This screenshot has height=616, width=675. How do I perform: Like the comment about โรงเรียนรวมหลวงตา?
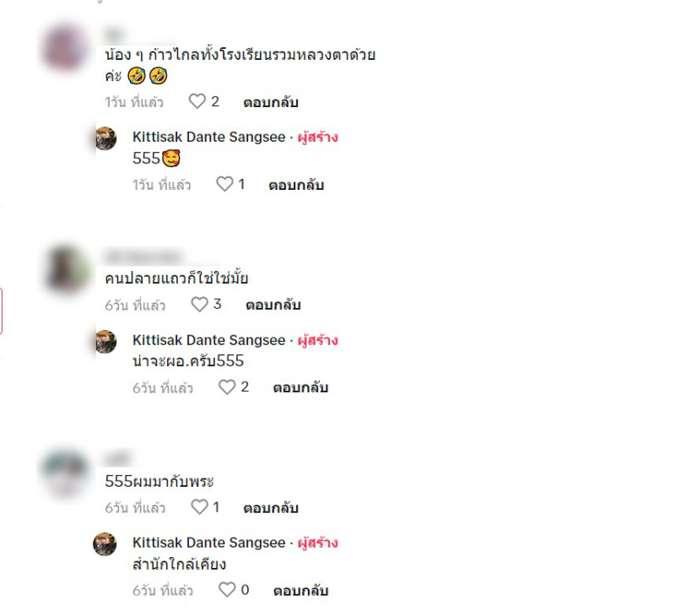click(x=197, y=101)
